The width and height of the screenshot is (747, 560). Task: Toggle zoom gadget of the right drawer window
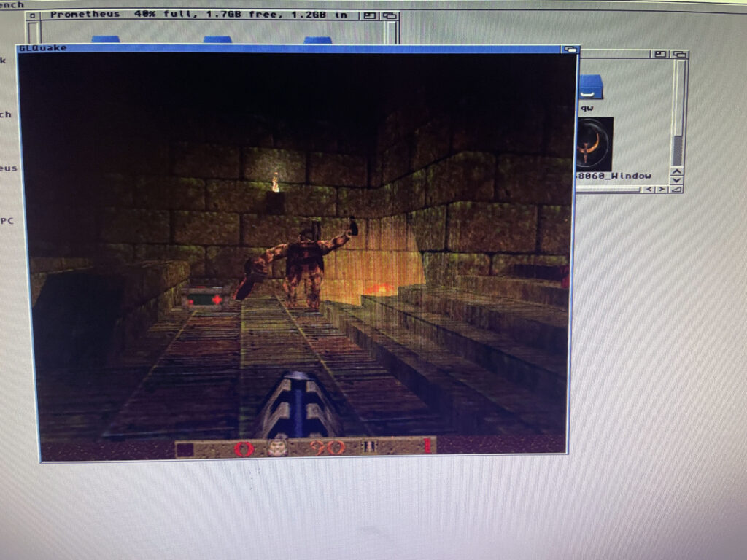pos(661,54)
